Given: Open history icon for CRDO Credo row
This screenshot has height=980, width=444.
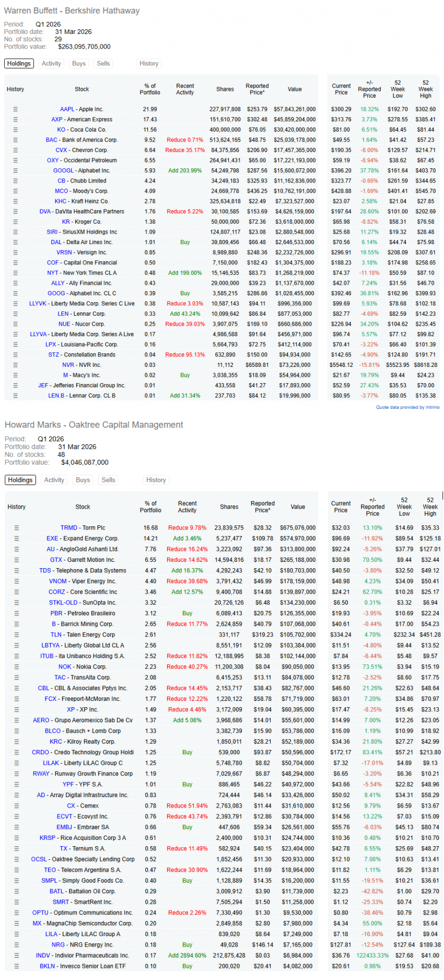Looking at the screenshot, I should click(x=17, y=753).
